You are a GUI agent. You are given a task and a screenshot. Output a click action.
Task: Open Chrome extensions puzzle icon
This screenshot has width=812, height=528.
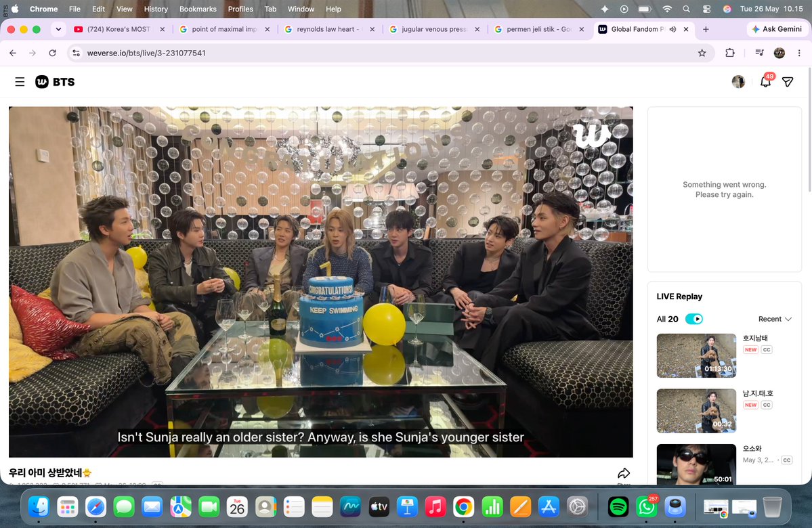tap(729, 53)
